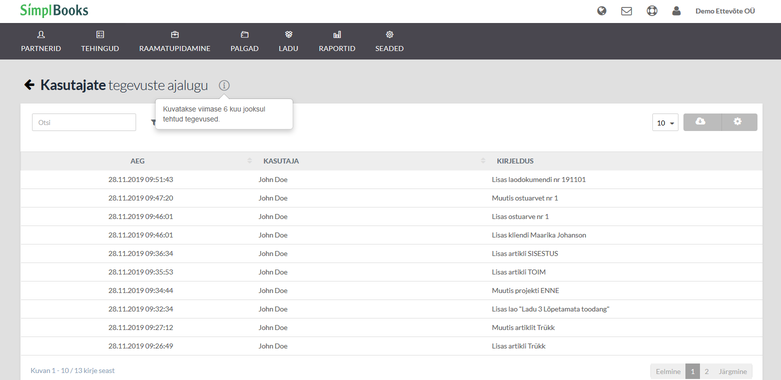Click the Eelmine pagination button
781x380 pixels.
click(x=668, y=372)
